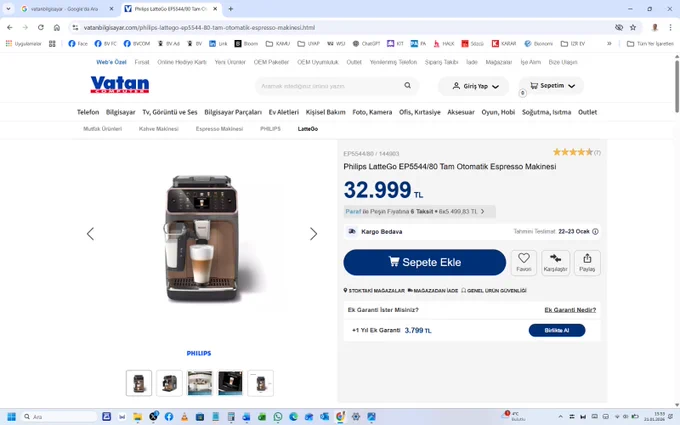Open the Oyun, Hobi category menu
Image resolution: width=680 pixels, height=425 pixels.
(x=498, y=112)
